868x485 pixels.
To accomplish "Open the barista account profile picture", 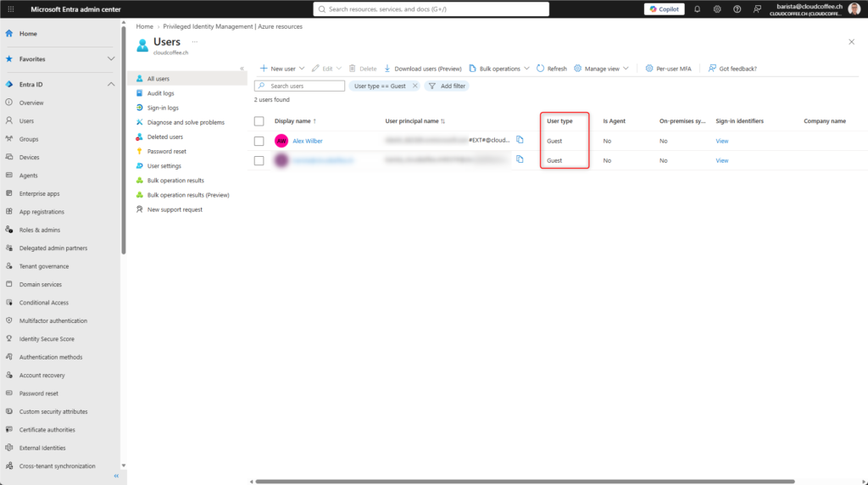I will click(x=854, y=8).
